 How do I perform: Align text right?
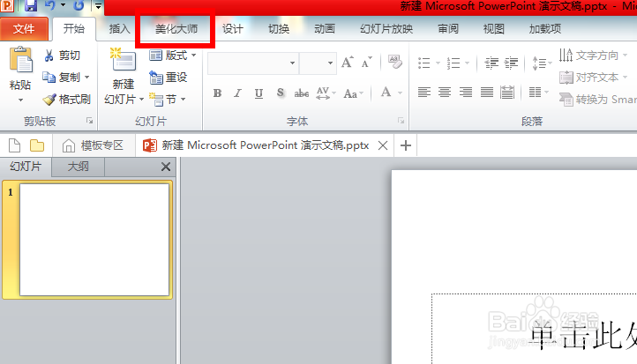click(x=466, y=93)
